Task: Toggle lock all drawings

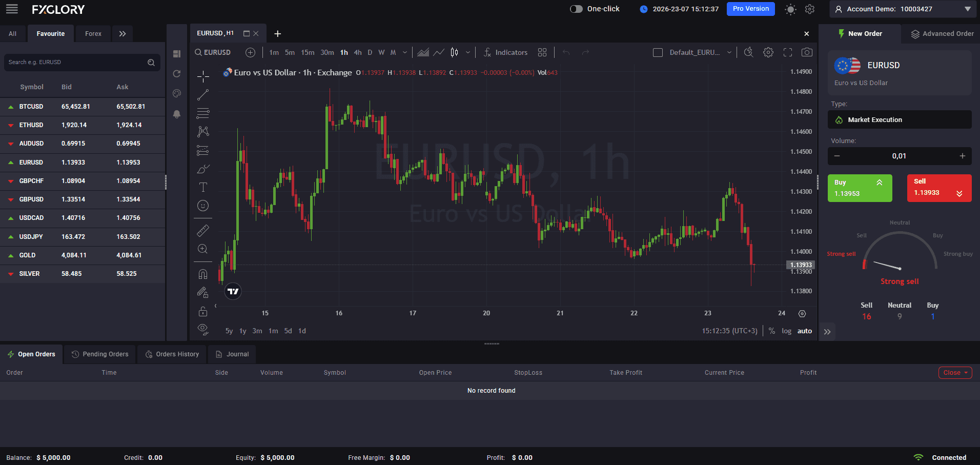Action: coord(203,311)
